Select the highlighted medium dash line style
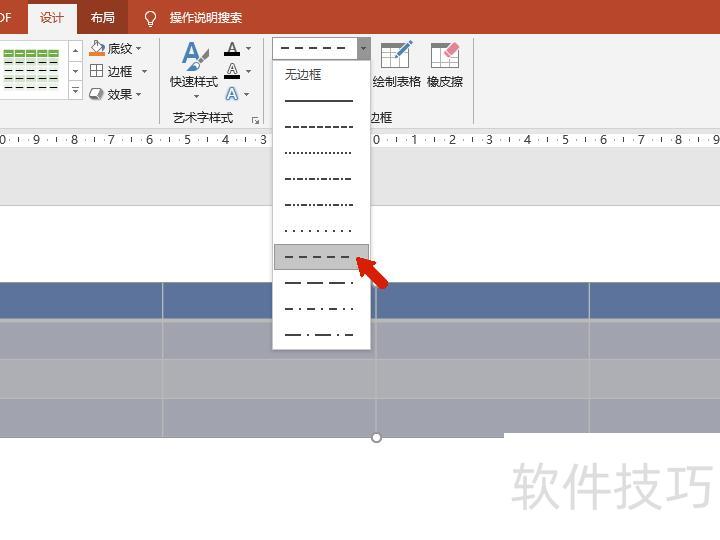This screenshot has height=540, width=720. point(321,257)
